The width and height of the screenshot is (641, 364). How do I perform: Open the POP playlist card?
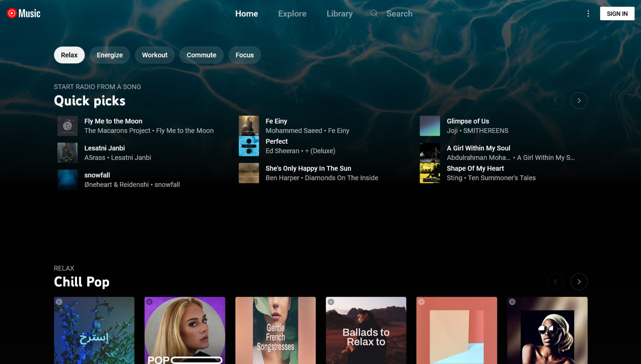(185, 330)
